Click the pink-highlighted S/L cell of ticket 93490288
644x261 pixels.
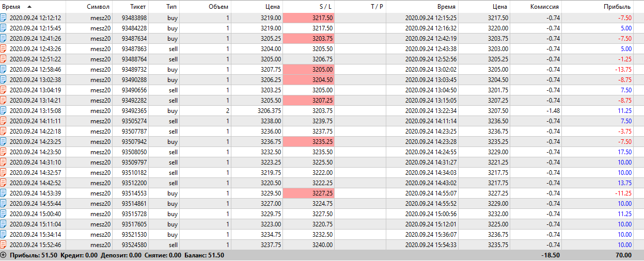(308, 79)
